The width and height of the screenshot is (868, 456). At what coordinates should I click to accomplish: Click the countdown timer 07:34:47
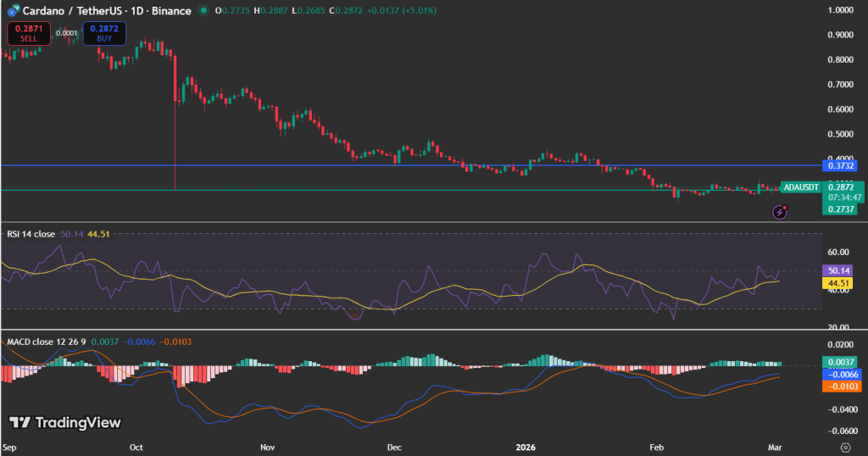tap(845, 197)
